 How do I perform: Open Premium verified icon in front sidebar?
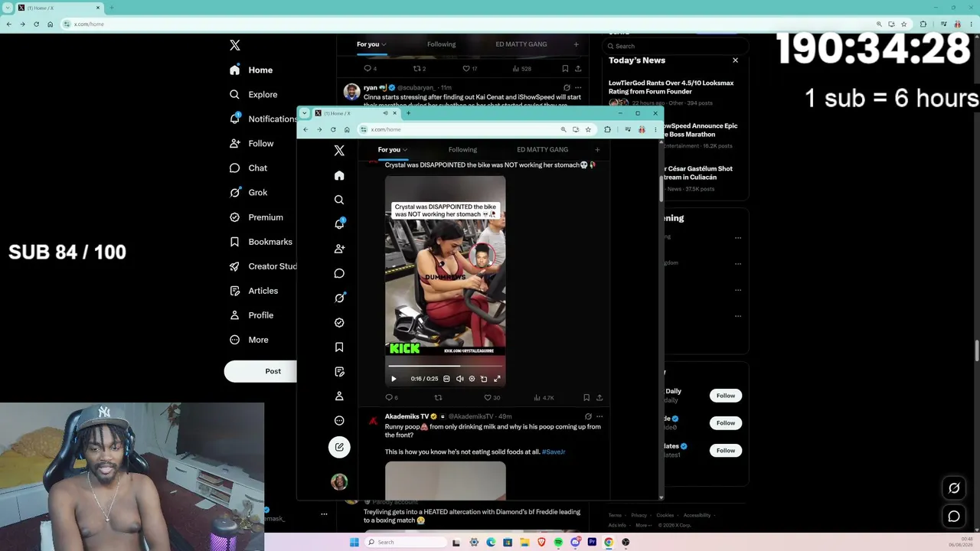(x=339, y=322)
